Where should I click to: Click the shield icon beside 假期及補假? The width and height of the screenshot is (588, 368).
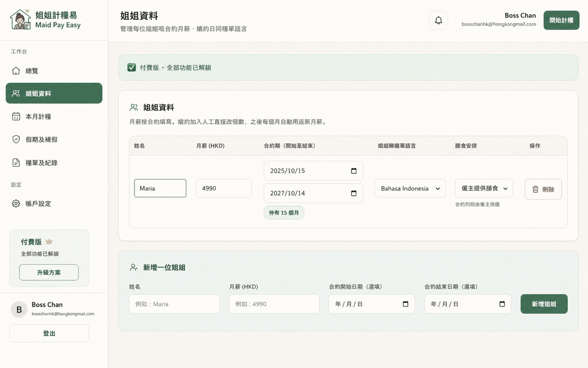pos(16,139)
